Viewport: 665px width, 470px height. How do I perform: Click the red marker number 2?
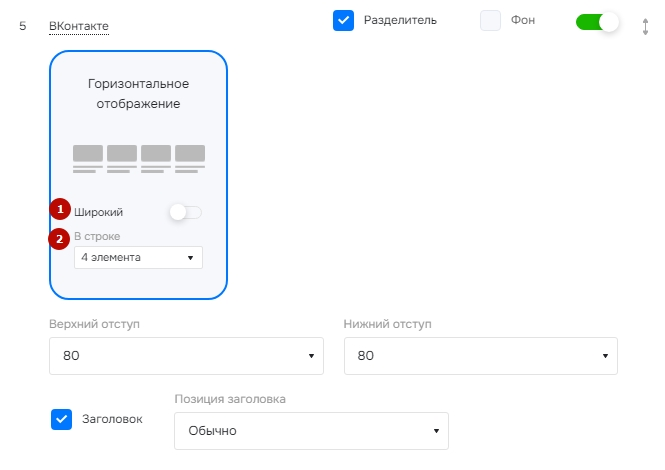59,239
